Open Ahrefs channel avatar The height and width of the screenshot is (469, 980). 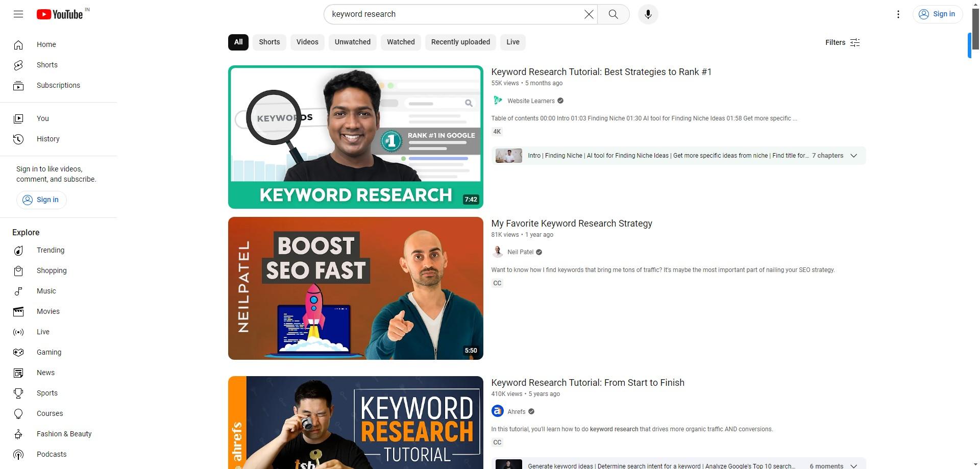[497, 411]
